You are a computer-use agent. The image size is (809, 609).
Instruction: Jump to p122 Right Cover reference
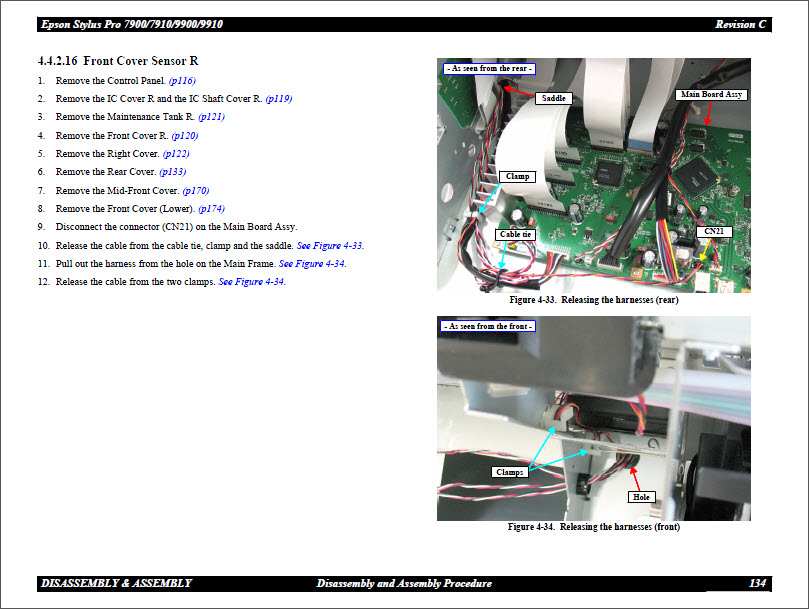175,154
